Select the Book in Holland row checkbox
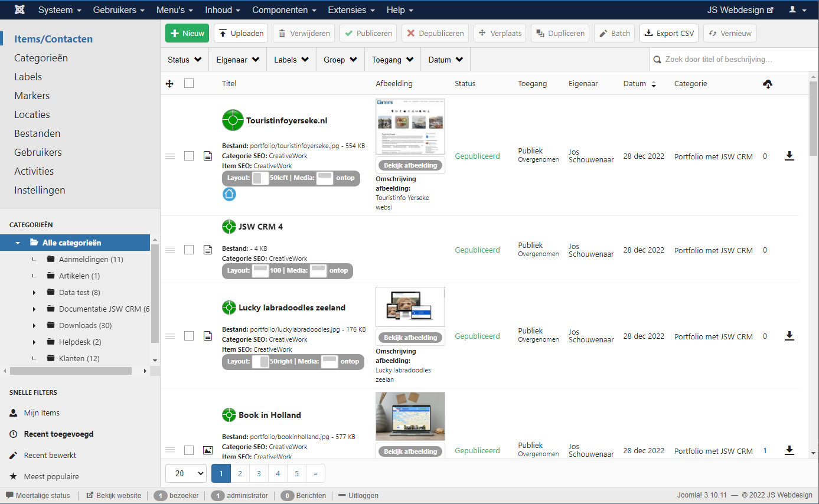Viewport: 819px width, 504px height. (189, 450)
